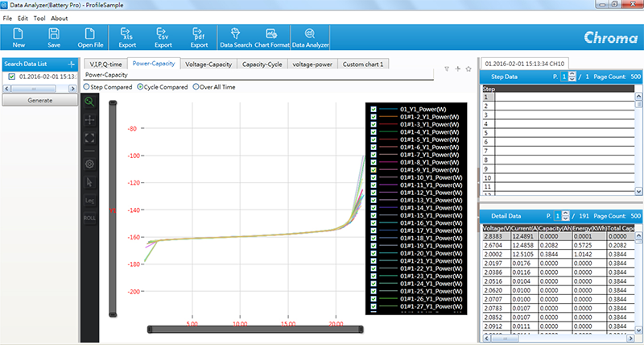The image size is (644, 345).
Task: Toggle the 01.2016-02-01 data list checkbox
Action: tap(11, 77)
